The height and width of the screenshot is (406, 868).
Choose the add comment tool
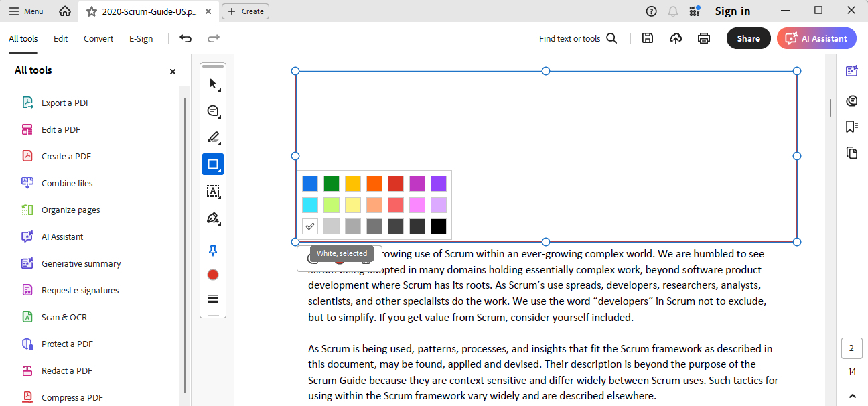(213, 111)
